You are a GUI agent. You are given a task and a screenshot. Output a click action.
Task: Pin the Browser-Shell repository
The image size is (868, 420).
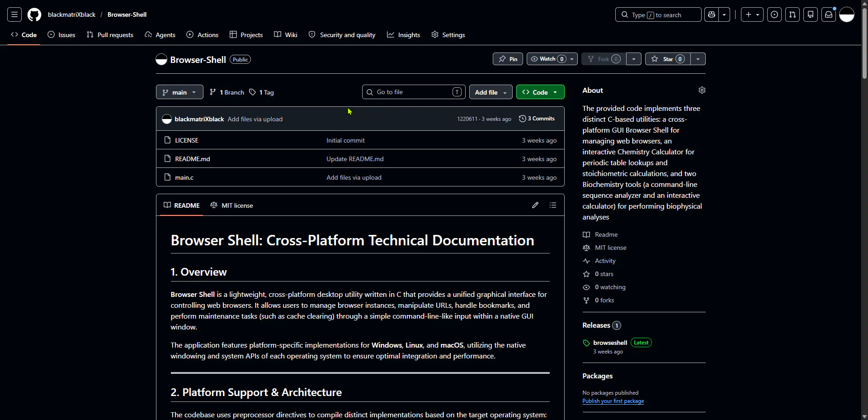[x=508, y=59]
